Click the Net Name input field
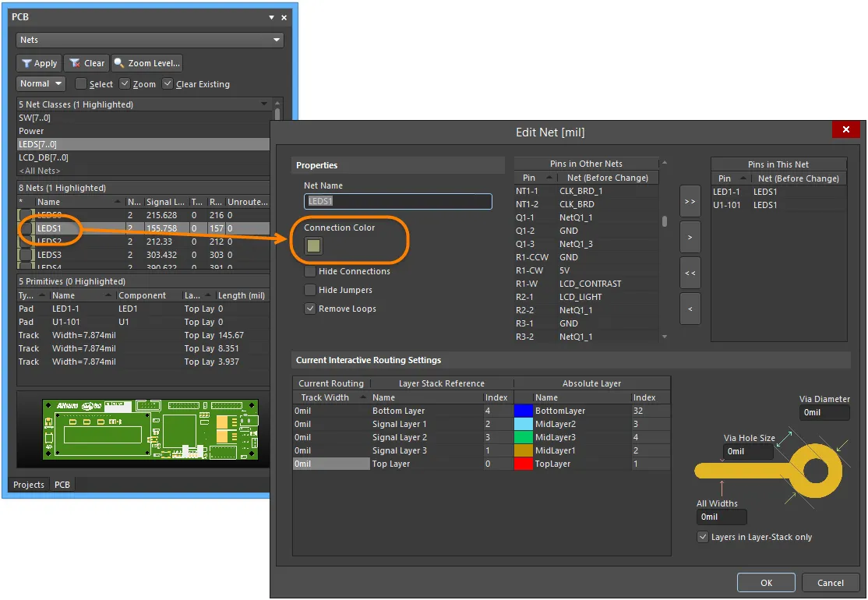 pos(398,201)
